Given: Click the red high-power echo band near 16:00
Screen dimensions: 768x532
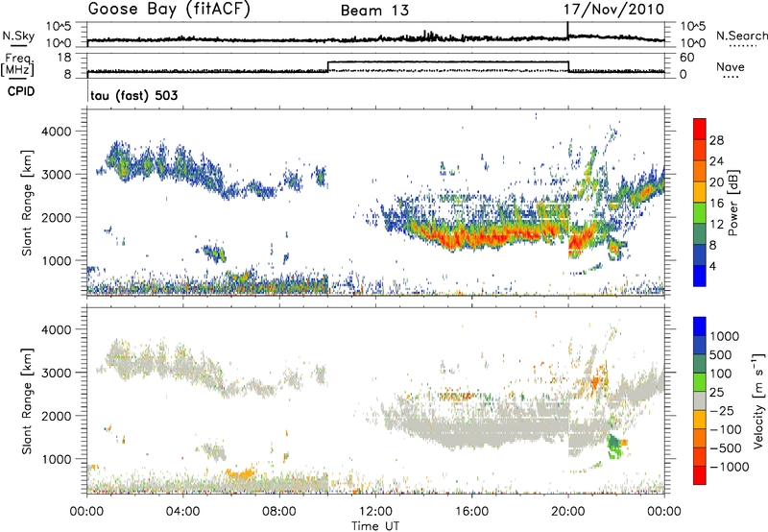Looking at the screenshot, I should coord(472,238).
